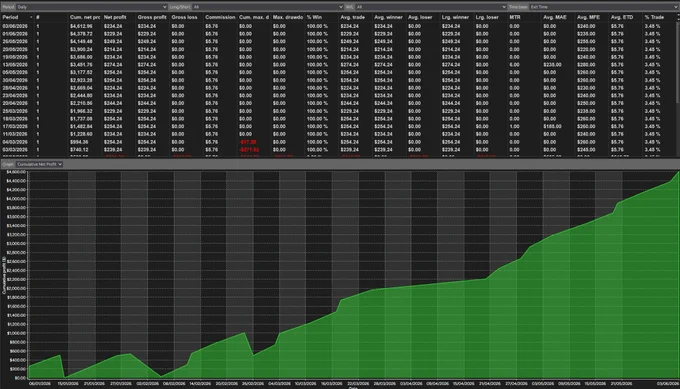Click the Avg. MAE column header

pos(558,17)
